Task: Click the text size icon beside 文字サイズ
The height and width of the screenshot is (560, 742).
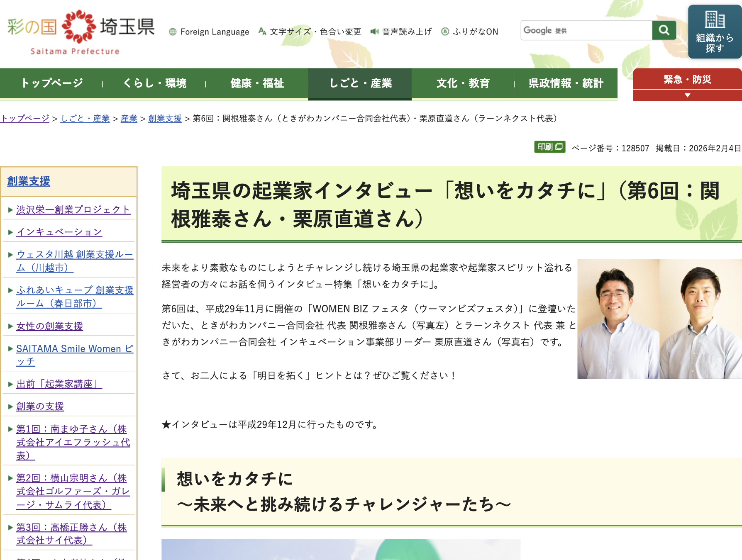Action: pyautogui.click(x=262, y=31)
